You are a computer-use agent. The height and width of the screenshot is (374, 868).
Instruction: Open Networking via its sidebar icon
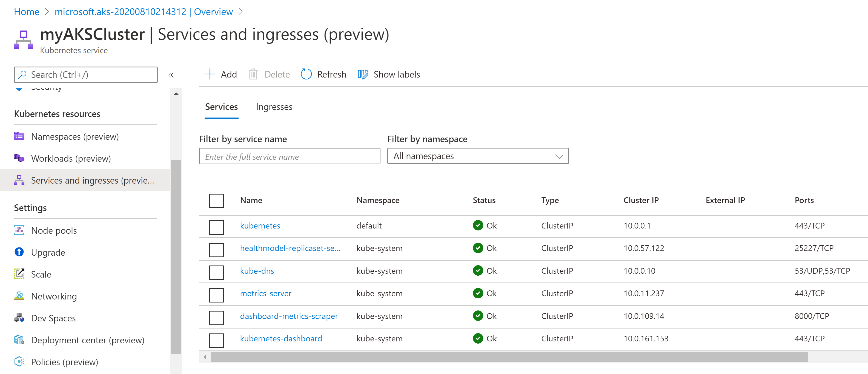point(19,296)
